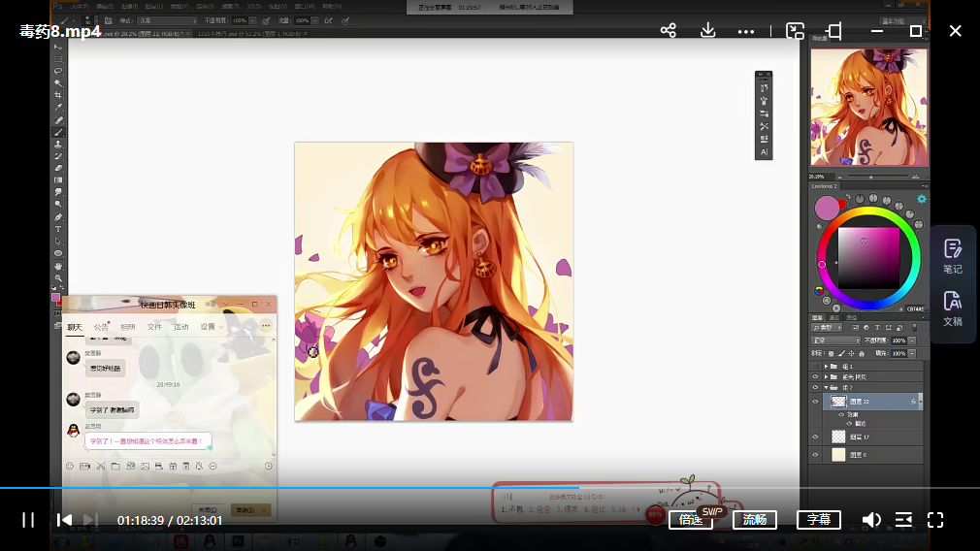Screen dimensions: 980x551
Task: Select the Hand tool
Action: click(58, 266)
